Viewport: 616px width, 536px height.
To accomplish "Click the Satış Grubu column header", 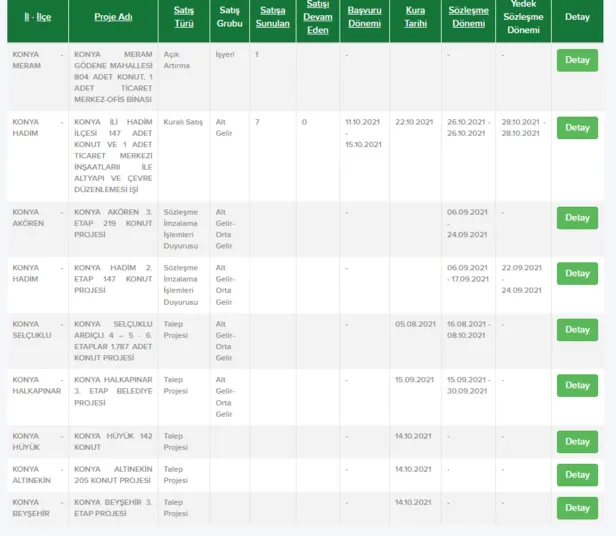I will click(229, 17).
